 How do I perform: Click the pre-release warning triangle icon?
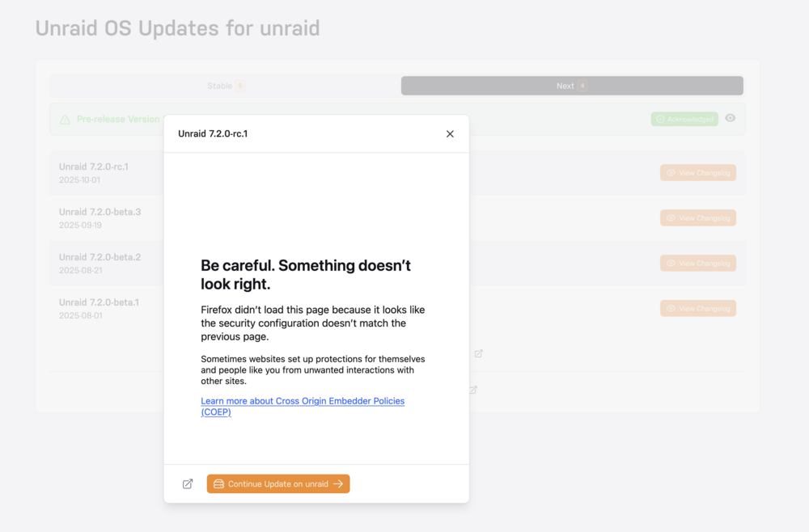click(x=65, y=120)
